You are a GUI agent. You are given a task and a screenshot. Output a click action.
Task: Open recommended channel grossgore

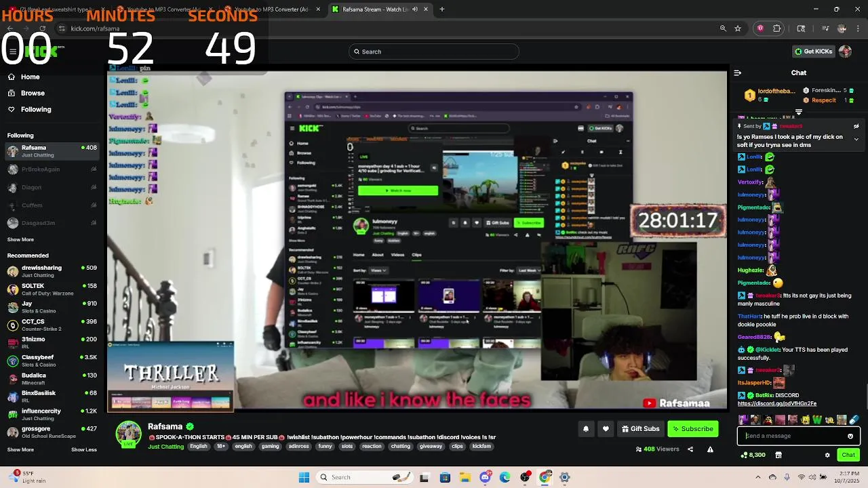(x=52, y=432)
